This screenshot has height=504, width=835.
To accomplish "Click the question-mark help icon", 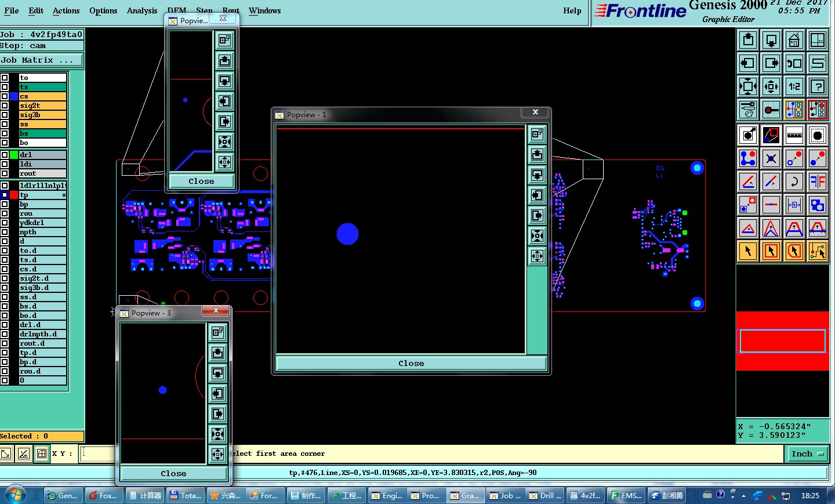I will click(818, 86).
